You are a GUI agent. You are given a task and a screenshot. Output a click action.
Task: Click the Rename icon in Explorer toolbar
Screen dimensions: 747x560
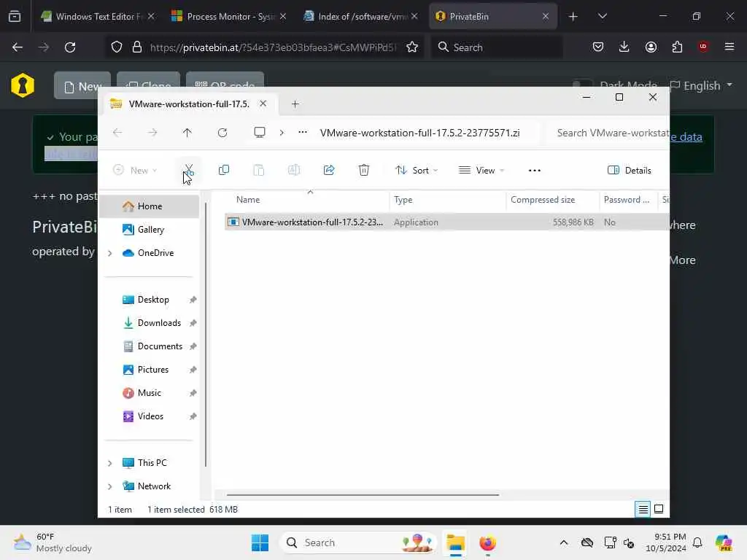coord(294,170)
